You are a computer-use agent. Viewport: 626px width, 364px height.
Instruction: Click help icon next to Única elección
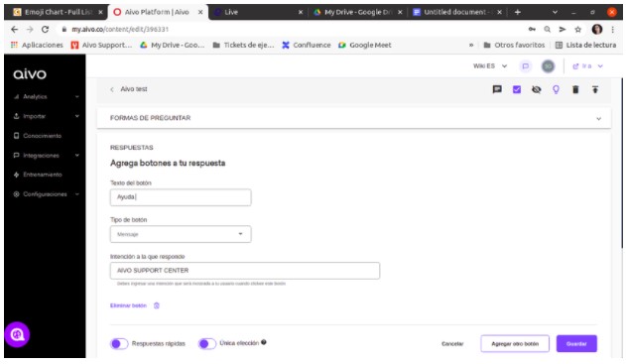coord(264,342)
